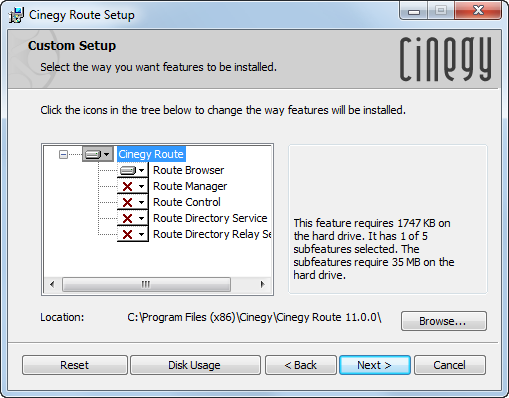Click the installer icon in the title bar

tap(16, 15)
